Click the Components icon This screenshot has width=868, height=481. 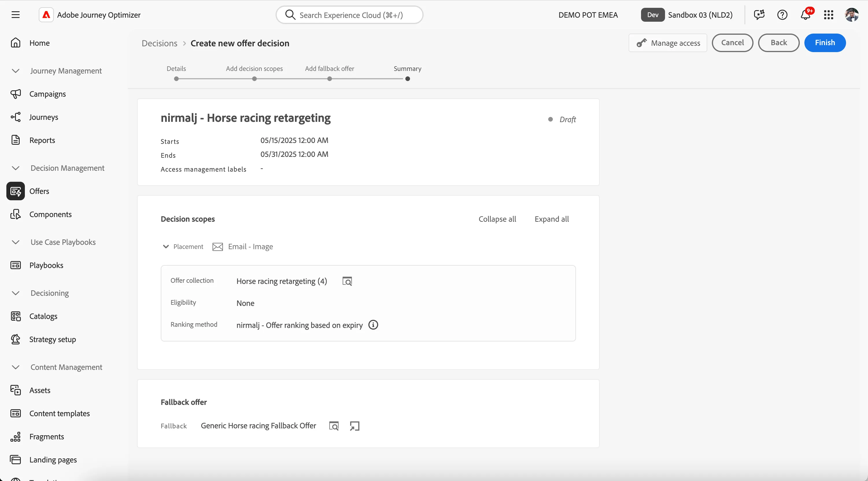click(x=16, y=214)
